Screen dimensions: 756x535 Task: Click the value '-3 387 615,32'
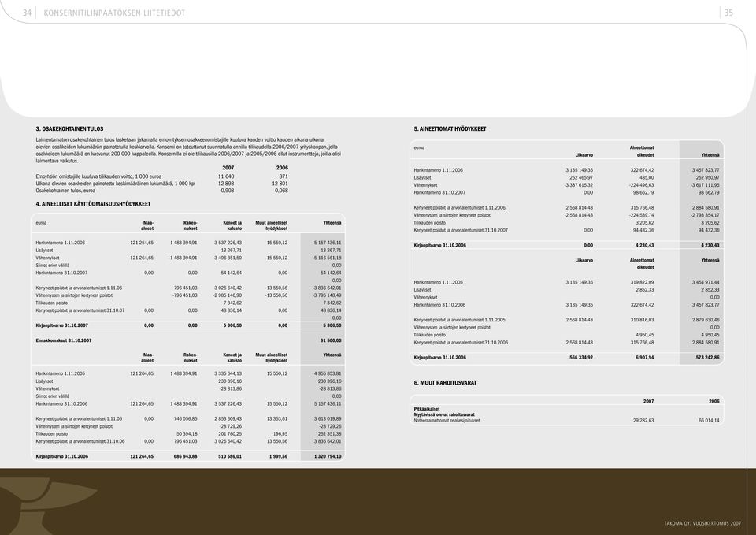[x=579, y=185]
